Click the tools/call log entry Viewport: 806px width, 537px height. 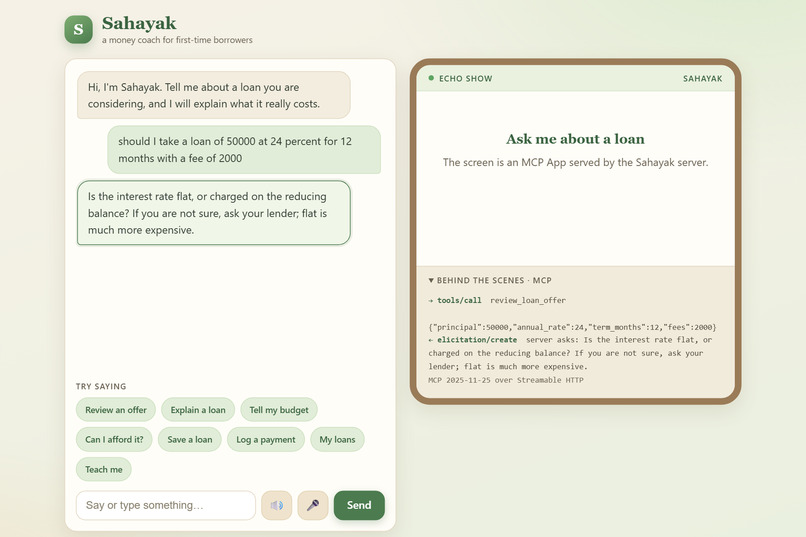pos(497,300)
